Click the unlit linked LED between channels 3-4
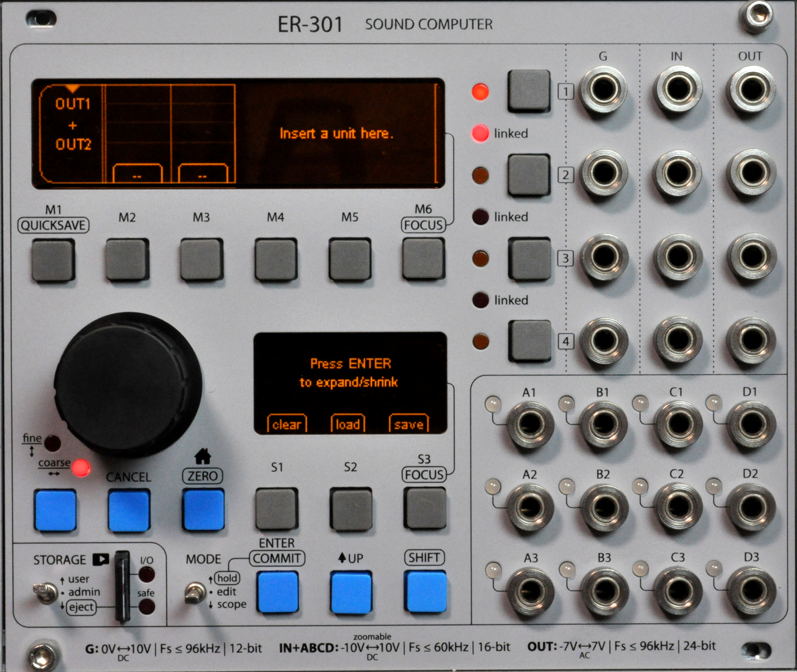 [480, 300]
